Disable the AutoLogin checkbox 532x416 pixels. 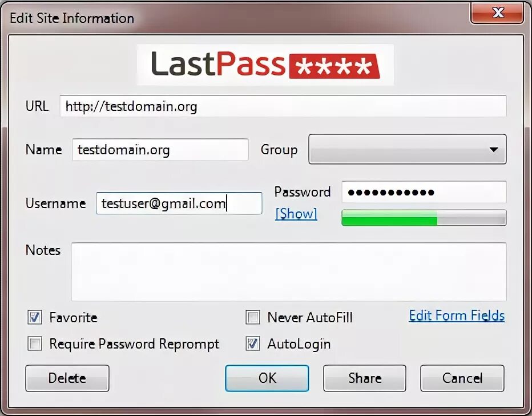[x=253, y=343]
